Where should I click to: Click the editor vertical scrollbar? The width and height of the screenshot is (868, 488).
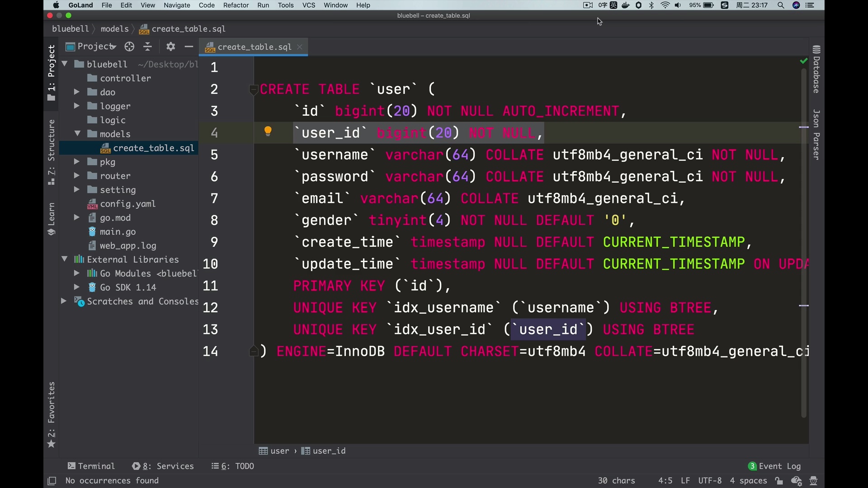pyautogui.click(x=804, y=244)
